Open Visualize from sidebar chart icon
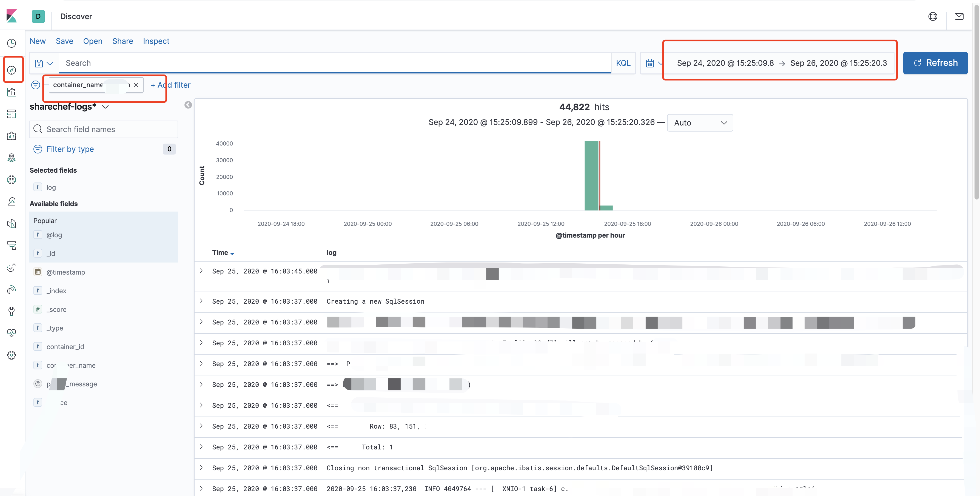This screenshot has height=496, width=980. point(12,92)
